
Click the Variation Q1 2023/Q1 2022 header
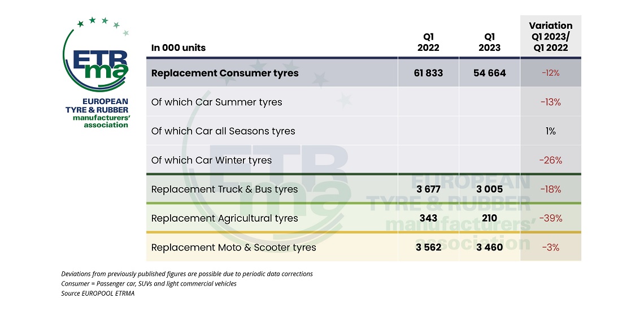550,37
